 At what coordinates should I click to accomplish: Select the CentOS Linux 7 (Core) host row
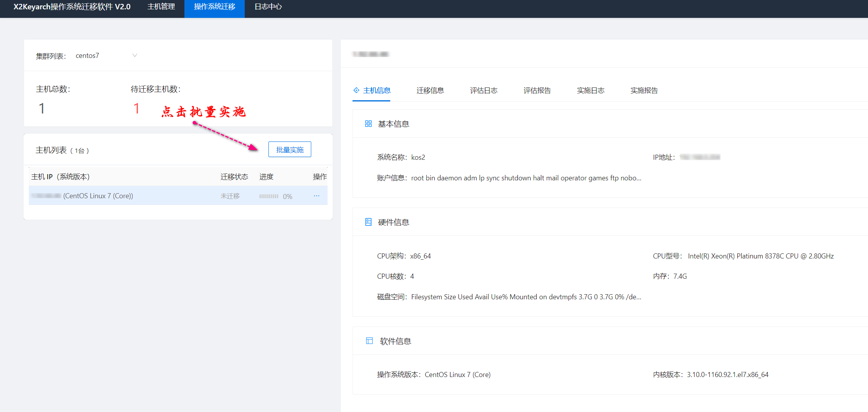point(178,196)
